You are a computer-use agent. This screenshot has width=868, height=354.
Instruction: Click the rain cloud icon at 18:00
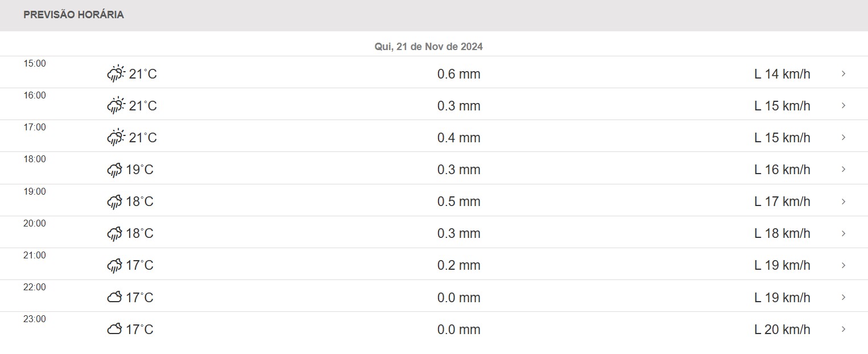[114, 170]
